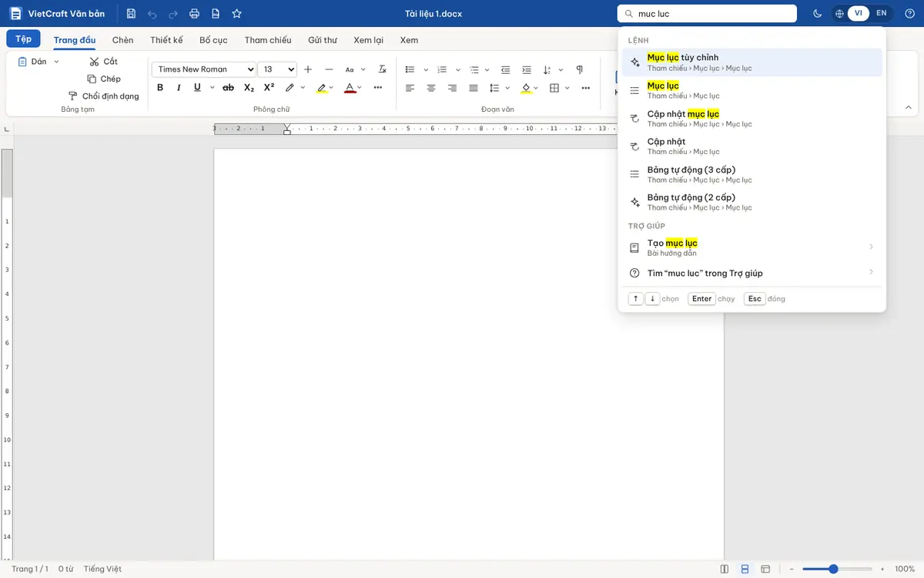Select the Mục lục tùy chỉnh command result

752,62
